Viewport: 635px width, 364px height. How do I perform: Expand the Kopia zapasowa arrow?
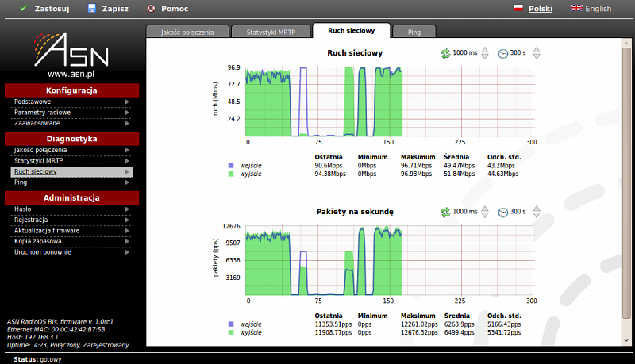[127, 241]
